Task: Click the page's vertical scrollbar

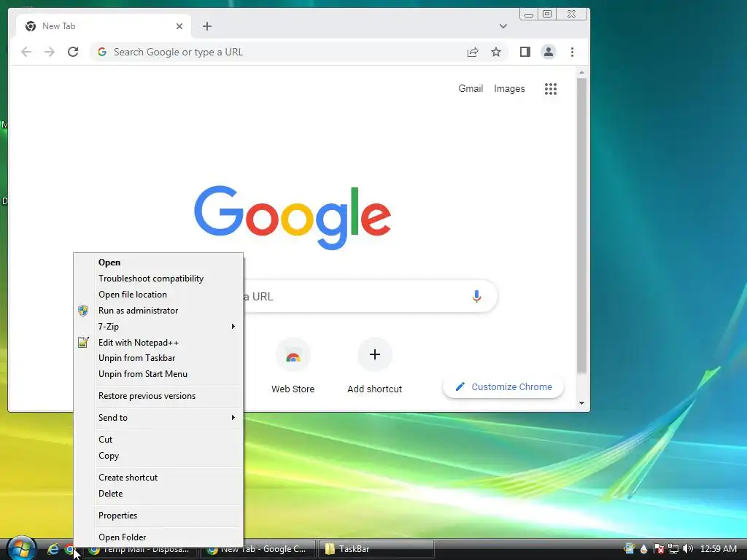Action: (x=581, y=225)
